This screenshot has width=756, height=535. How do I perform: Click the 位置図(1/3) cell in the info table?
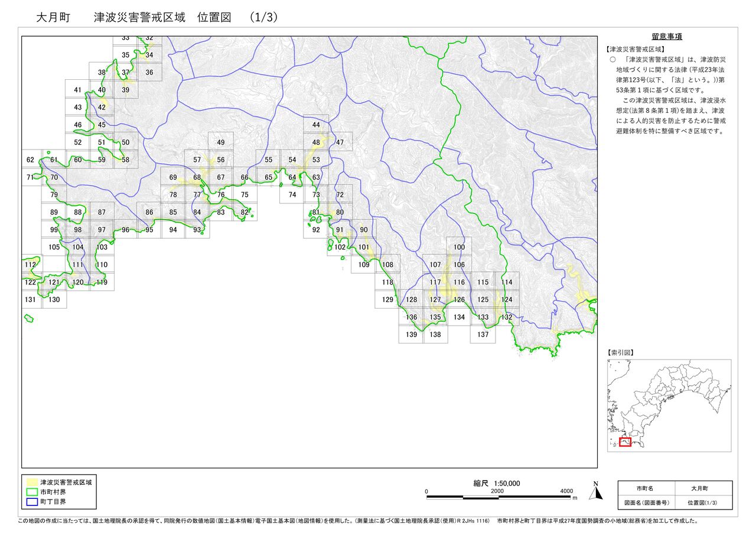click(x=703, y=502)
